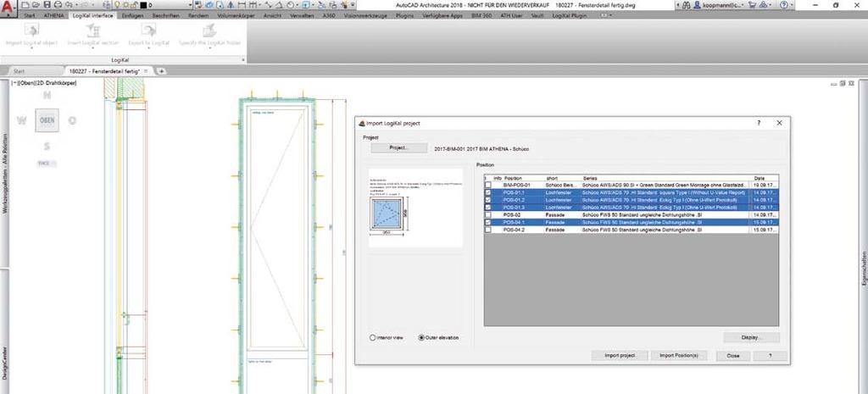Screen dimensions: 868x394
Task: Open the ATHENA ribbon tab
Action: pos(53,15)
